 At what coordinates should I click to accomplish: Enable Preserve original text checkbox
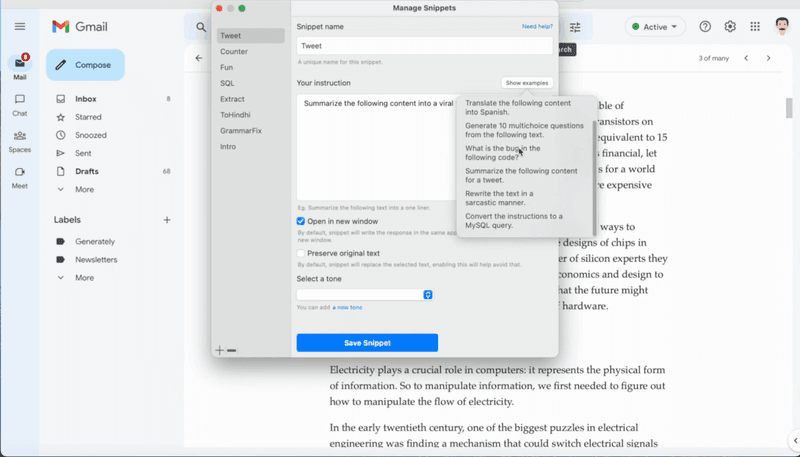[301, 253]
